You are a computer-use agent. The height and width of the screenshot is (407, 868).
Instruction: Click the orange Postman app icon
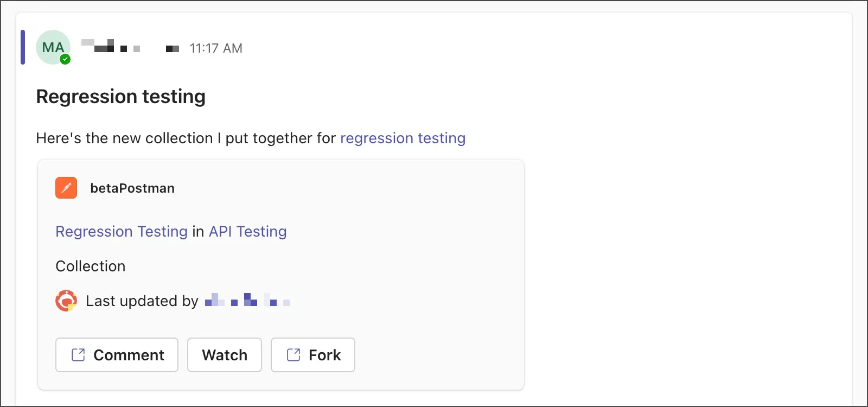[66, 188]
